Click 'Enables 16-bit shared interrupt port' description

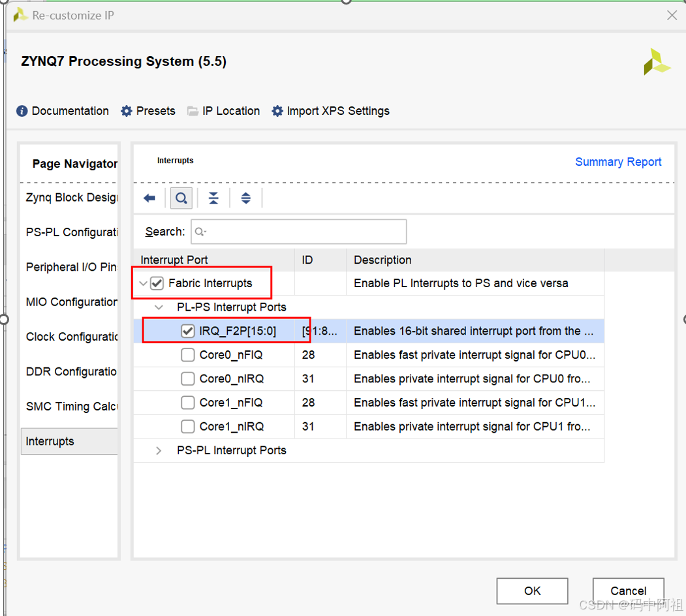[473, 331]
